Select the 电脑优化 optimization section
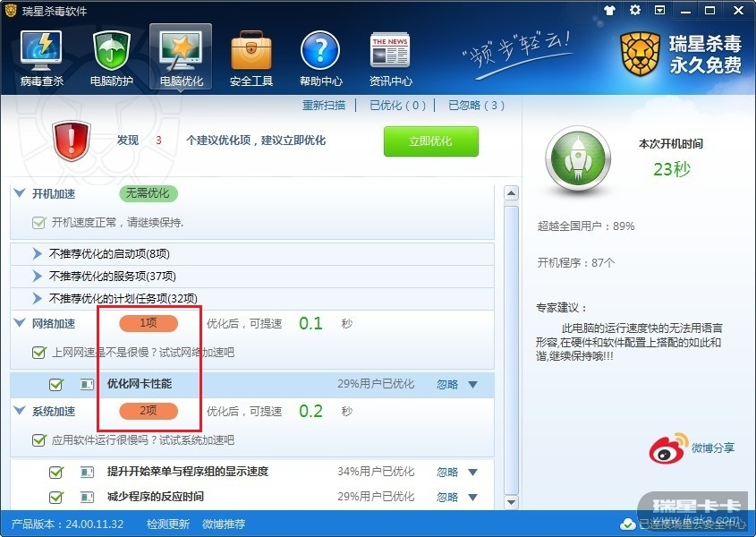 181,57
